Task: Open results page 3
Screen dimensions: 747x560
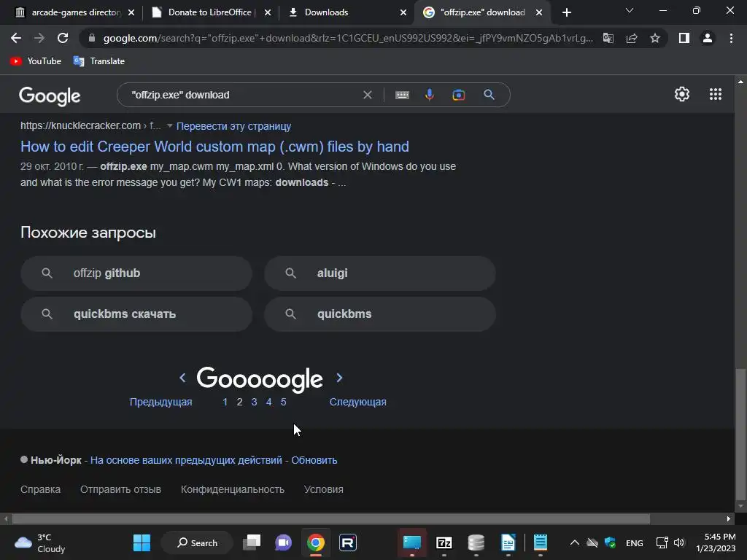Action: [254, 402]
